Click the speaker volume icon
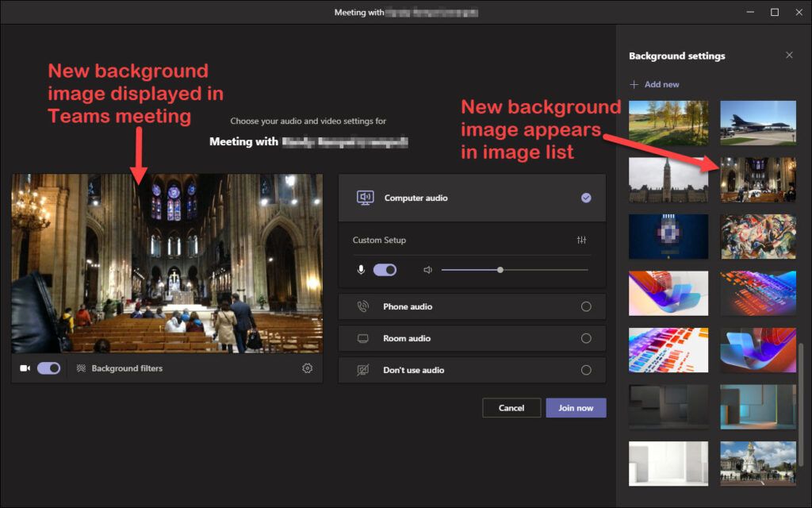This screenshot has width=812, height=508. [x=427, y=270]
